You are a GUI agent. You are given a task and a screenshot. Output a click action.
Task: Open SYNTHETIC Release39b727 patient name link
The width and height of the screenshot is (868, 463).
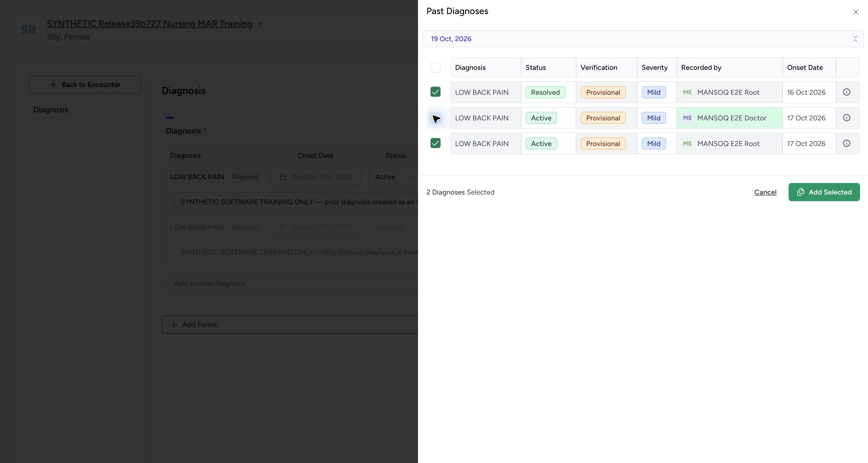coord(149,24)
